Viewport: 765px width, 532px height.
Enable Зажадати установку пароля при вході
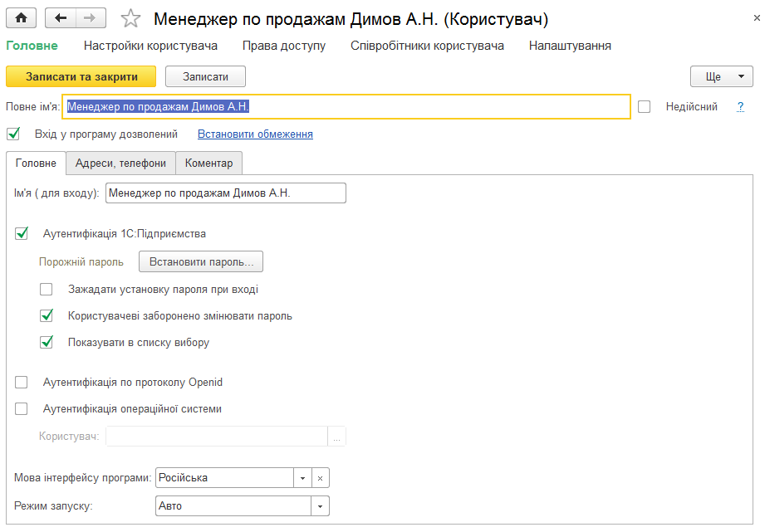[x=47, y=289]
